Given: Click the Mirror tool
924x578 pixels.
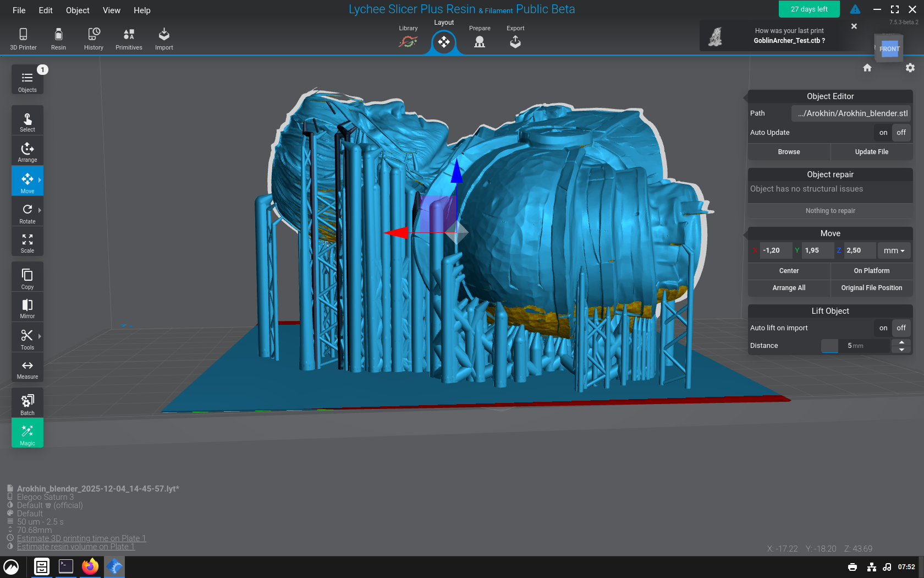Looking at the screenshot, I should 28,307.
